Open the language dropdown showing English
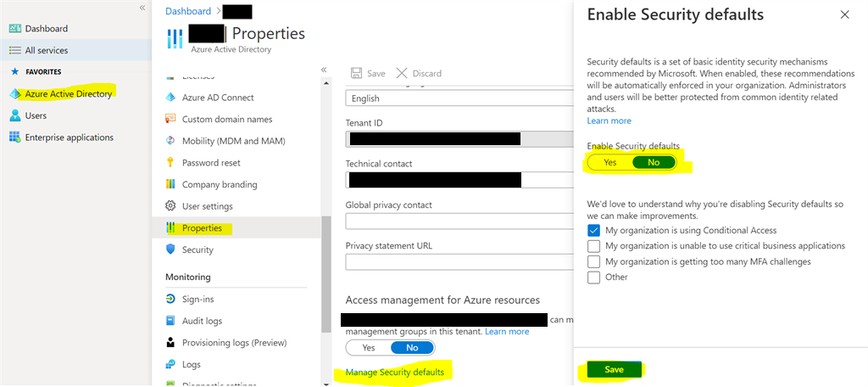 pos(459,98)
